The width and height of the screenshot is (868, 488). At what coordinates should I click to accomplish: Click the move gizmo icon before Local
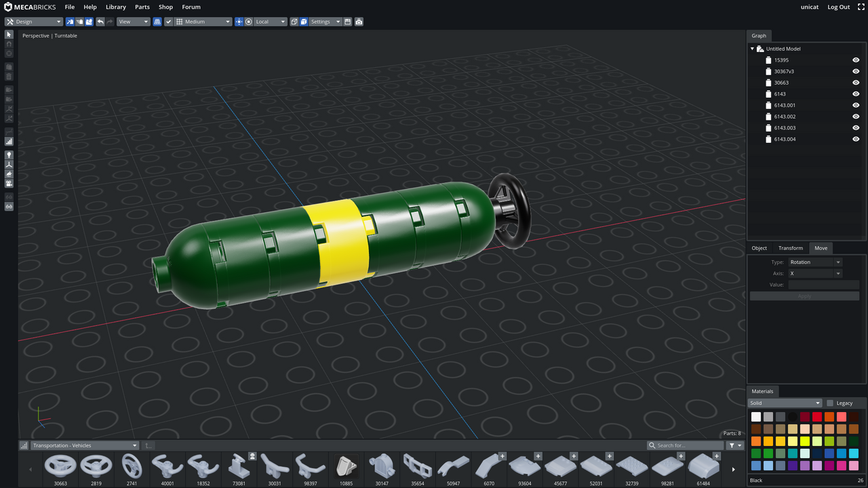239,22
